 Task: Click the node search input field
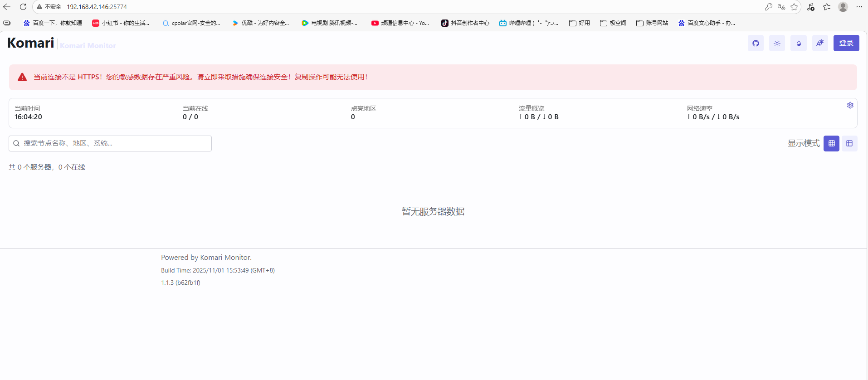coord(110,143)
